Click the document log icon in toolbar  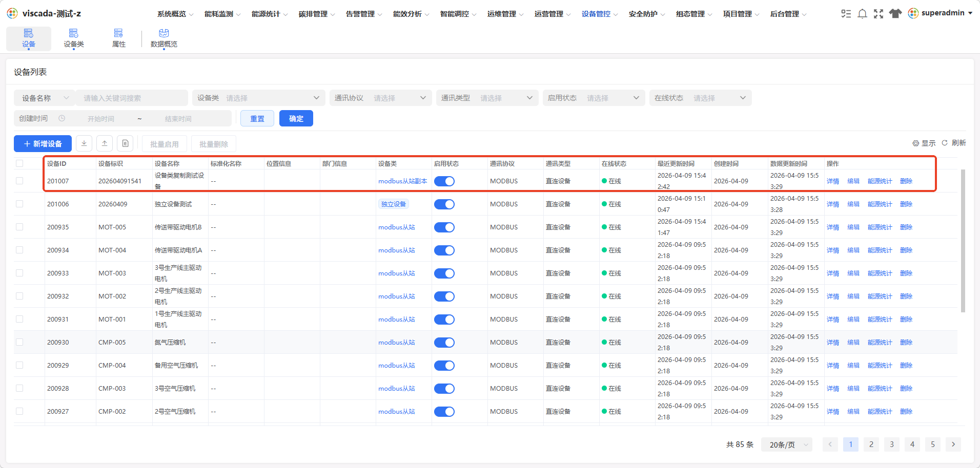125,143
